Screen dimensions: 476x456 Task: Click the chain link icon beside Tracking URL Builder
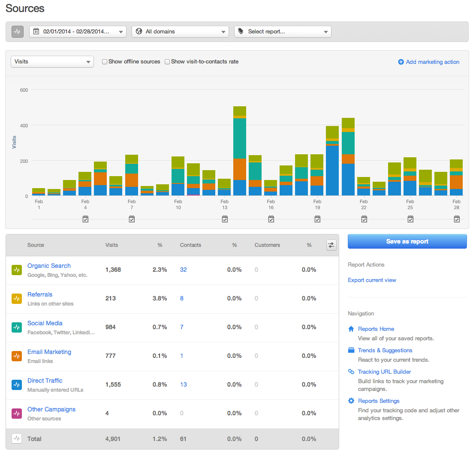point(351,372)
